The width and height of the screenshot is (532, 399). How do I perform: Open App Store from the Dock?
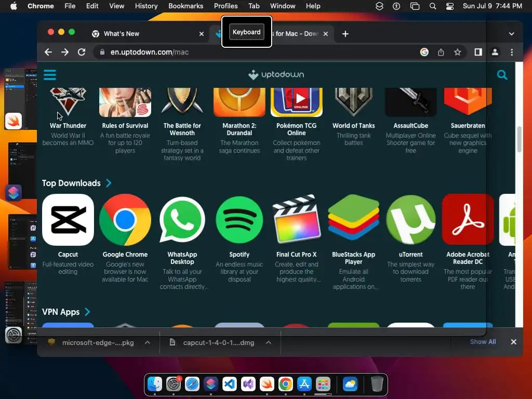304,384
